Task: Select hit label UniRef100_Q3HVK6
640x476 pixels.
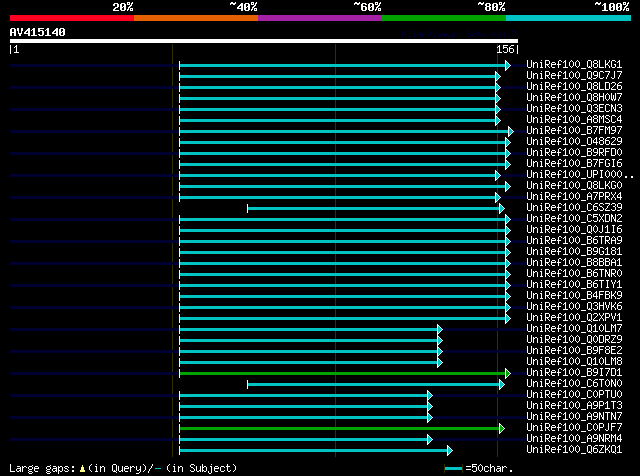Action: coord(574,307)
